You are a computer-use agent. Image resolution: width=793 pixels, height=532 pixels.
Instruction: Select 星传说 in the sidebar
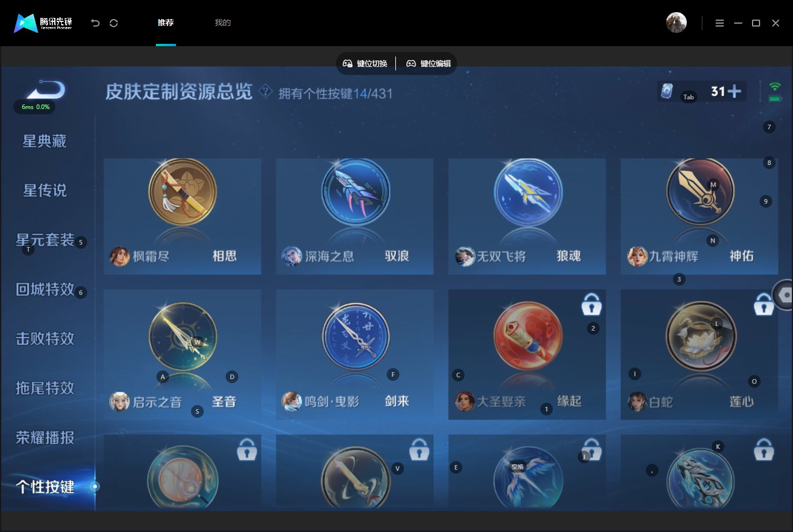point(44,190)
